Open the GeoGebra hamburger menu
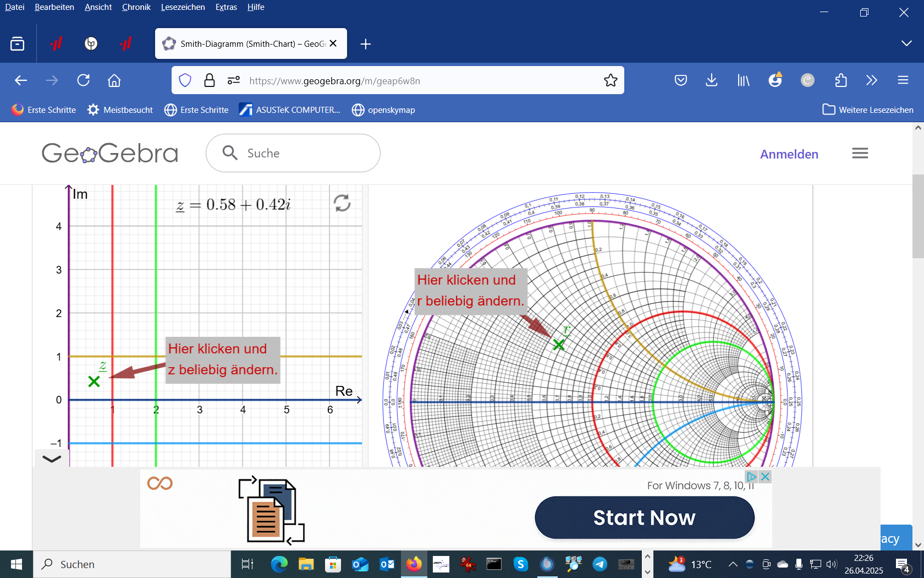This screenshot has width=924, height=578. pyautogui.click(x=860, y=154)
